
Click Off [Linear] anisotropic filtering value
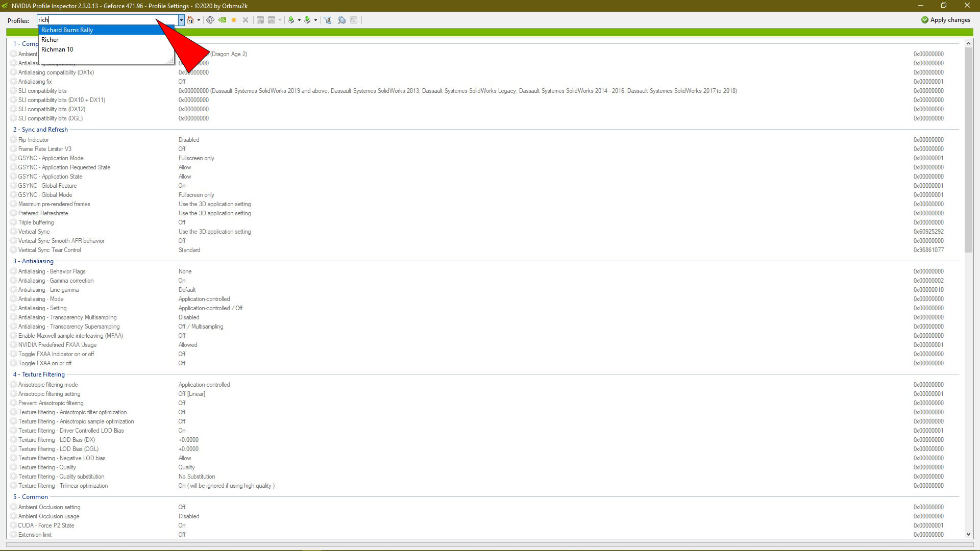coord(192,394)
